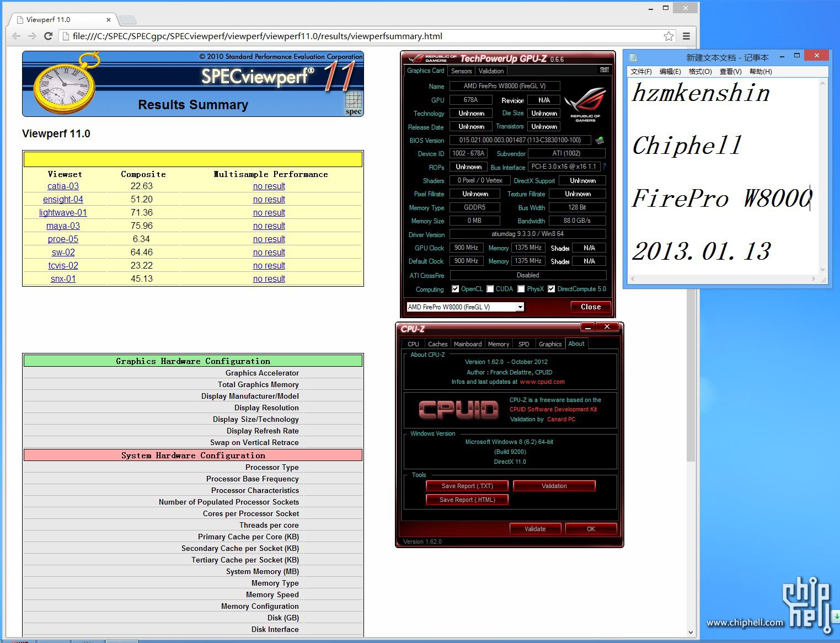840x643 pixels.
Task: Click Save Report (.HTML) in CPU-Z
Action: (467, 500)
